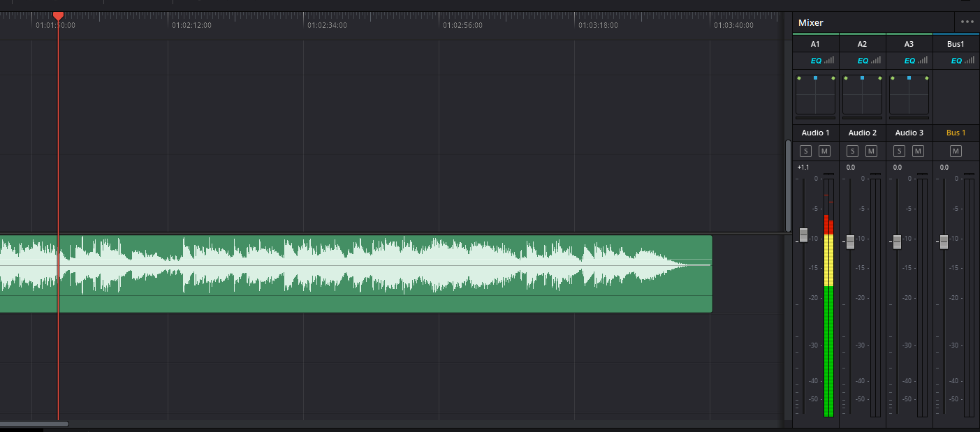Mute the Bus 1 channel
The height and width of the screenshot is (432, 980).
(x=956, y=151)
